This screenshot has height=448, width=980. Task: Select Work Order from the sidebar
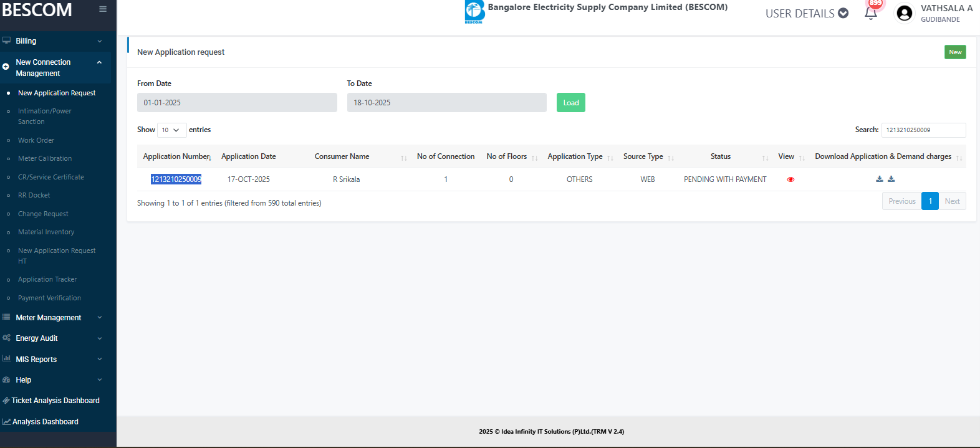[36, 141]
